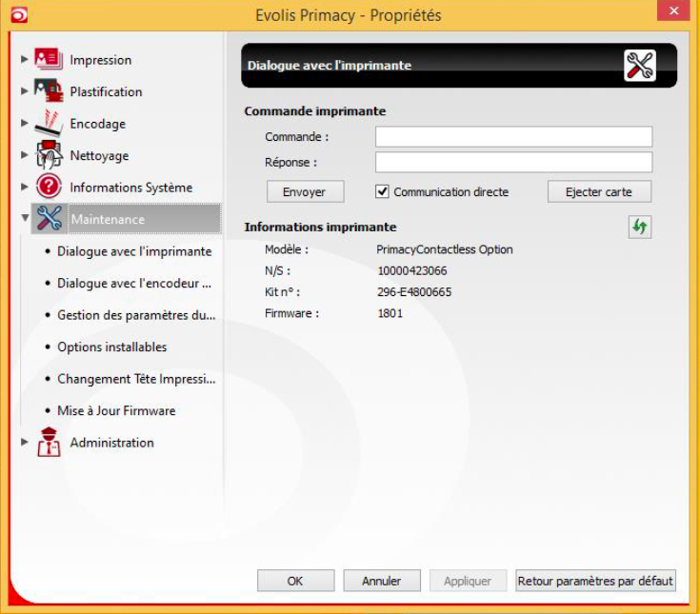Click the Ejecter carte button
The height and width of the screenshot is (614, 700).
click(x=600, y=192)
